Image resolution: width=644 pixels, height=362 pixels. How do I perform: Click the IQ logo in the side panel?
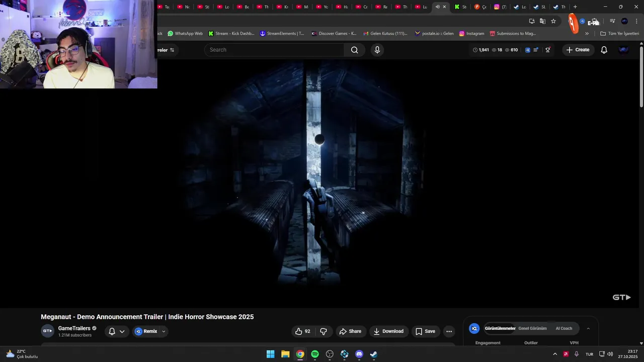pyautogui.click(x=474, y=328)
